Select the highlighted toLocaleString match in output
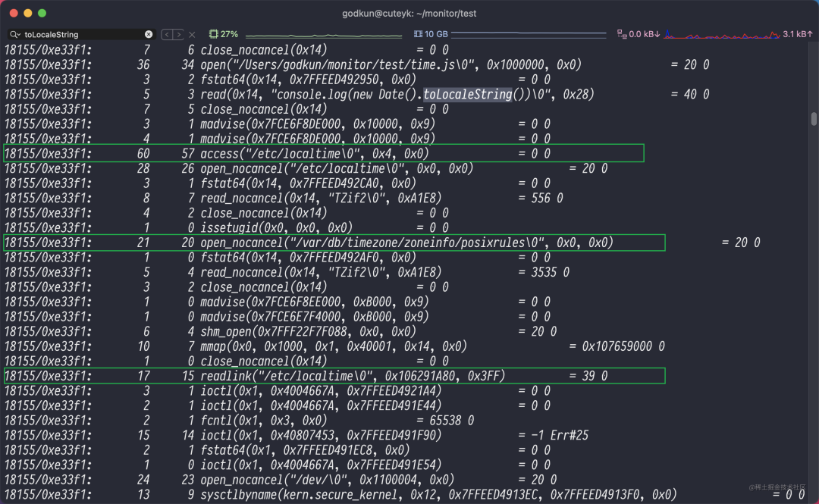The image size is (819, 504). click(455, 94)
